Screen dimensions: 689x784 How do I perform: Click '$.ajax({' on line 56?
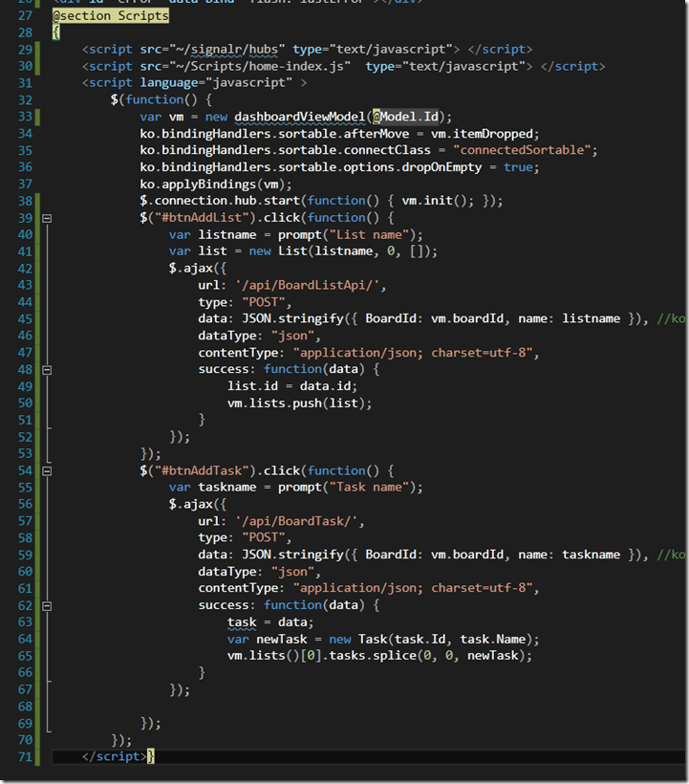point(198,505)
